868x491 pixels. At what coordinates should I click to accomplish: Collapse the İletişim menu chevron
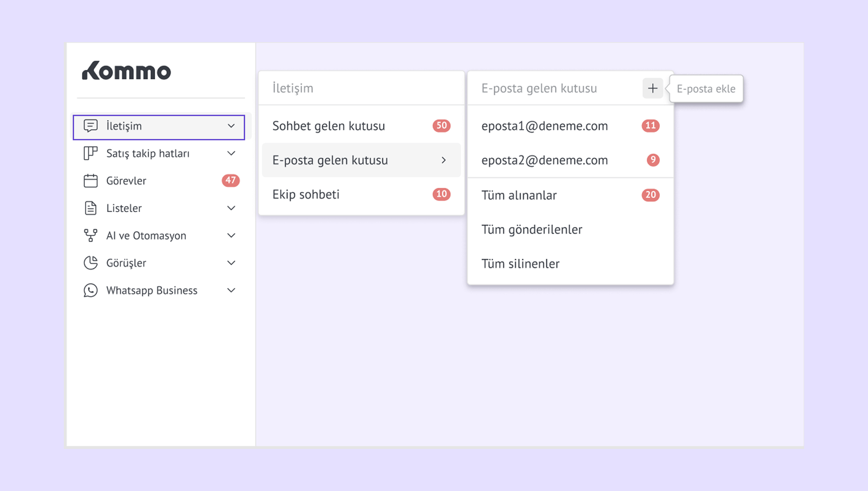click(x=231, y=126)
